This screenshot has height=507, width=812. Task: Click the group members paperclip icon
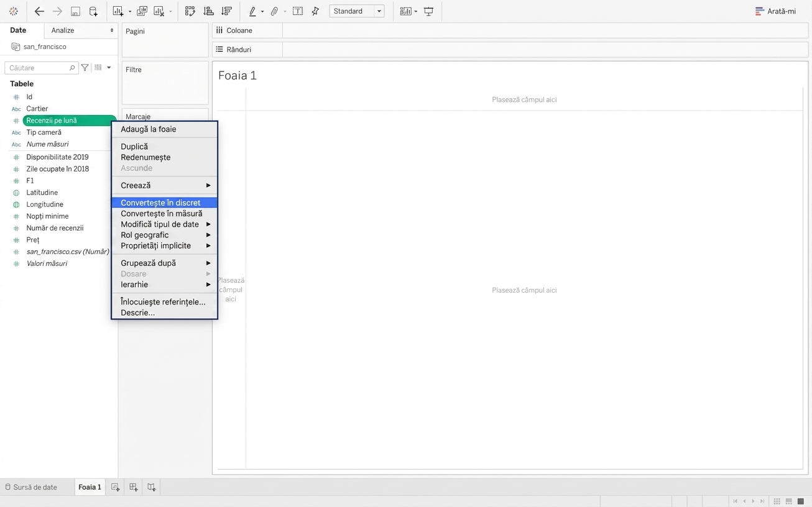274,11
